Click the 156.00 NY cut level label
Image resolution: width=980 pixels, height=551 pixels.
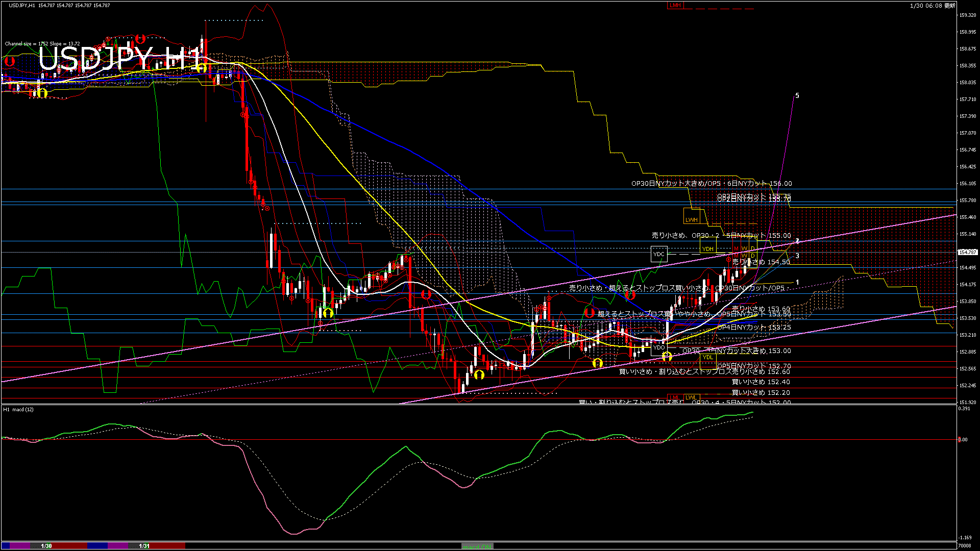coord(712,184)
